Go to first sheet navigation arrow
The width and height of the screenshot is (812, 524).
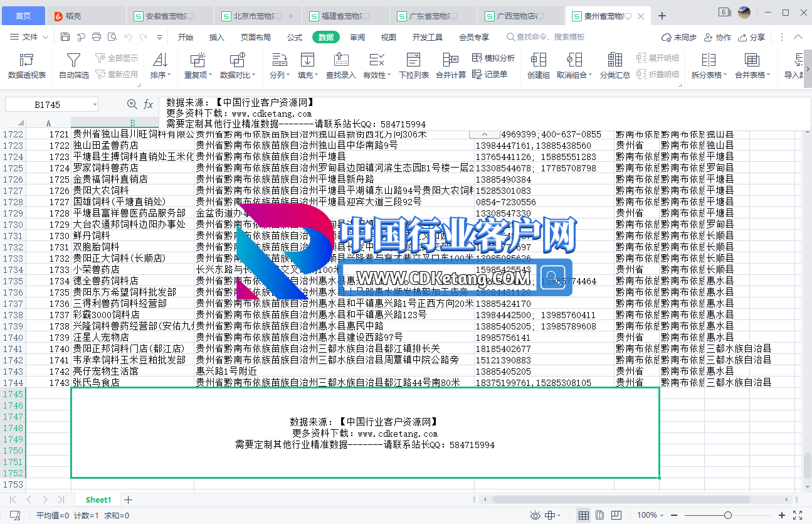click(13, 500)
